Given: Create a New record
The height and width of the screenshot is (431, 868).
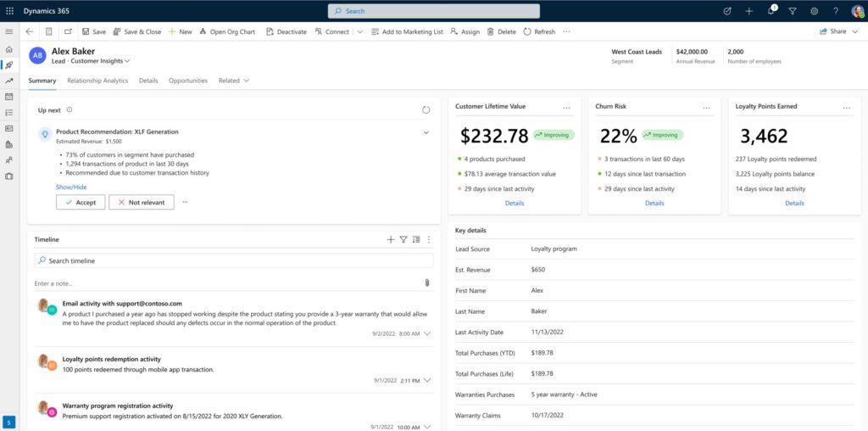Looking at the screenshot, I should point(180,31).
